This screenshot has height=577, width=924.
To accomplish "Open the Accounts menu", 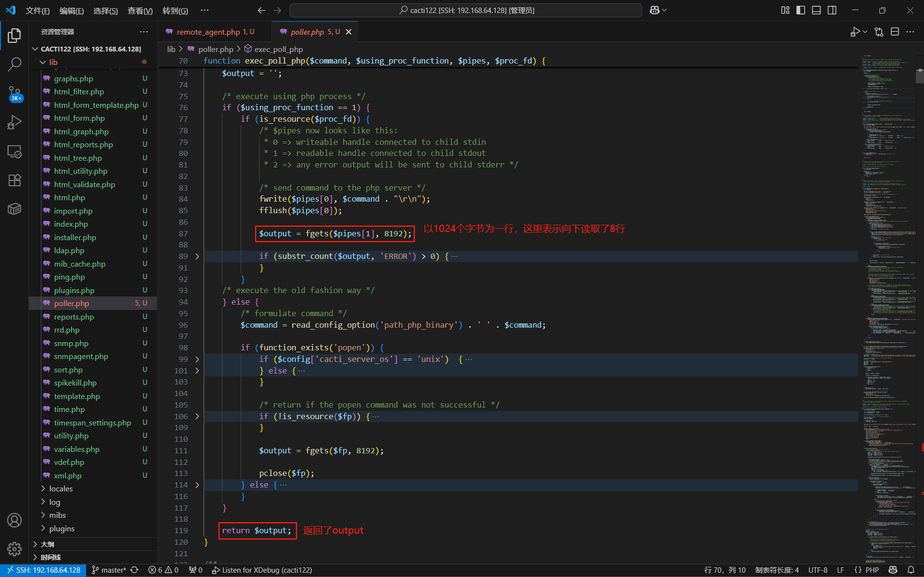I will [x=14, y=520].
